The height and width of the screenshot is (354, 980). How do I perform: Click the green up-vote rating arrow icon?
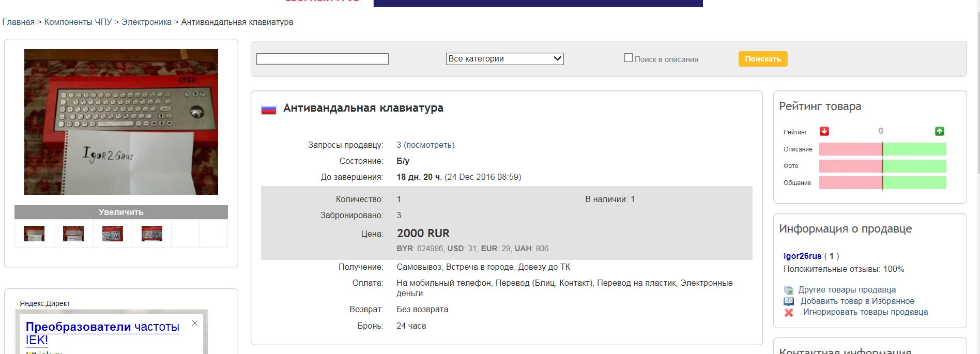940,131
